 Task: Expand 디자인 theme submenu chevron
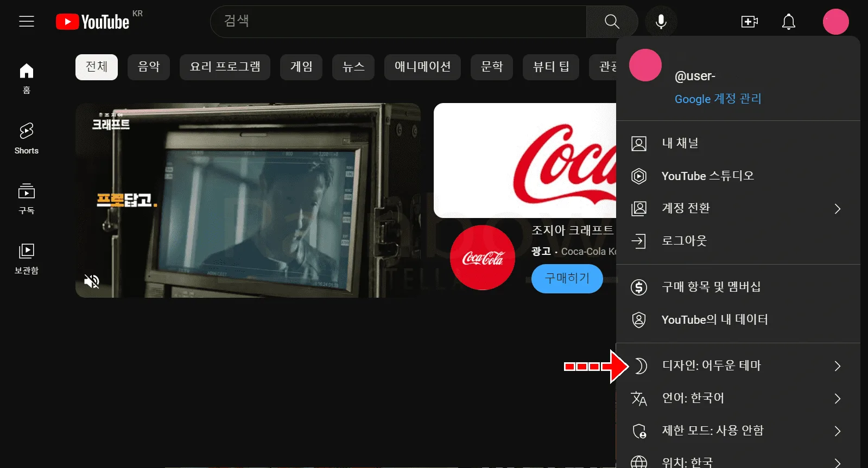(838, 366)
